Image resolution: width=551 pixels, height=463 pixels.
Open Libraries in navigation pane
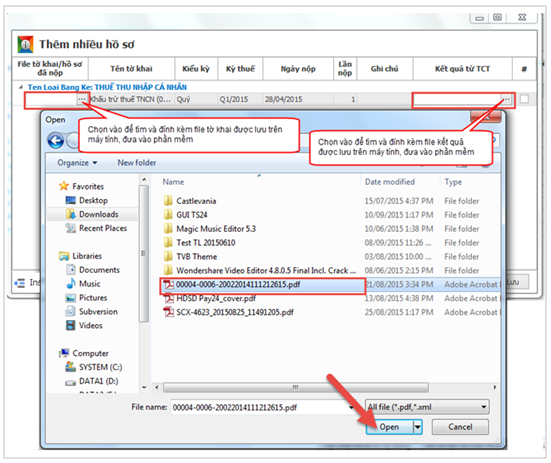click(87, 256)
